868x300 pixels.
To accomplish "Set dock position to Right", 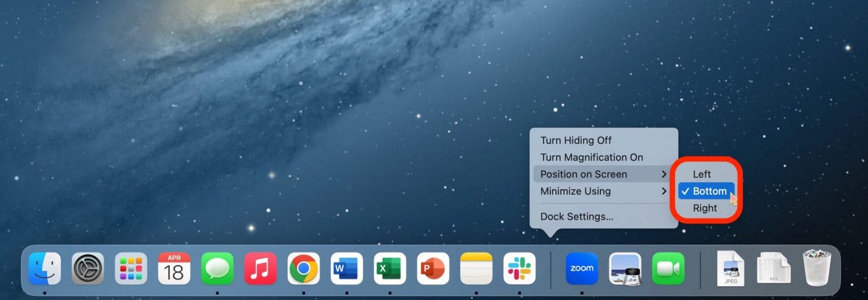I will click(705, 208).
